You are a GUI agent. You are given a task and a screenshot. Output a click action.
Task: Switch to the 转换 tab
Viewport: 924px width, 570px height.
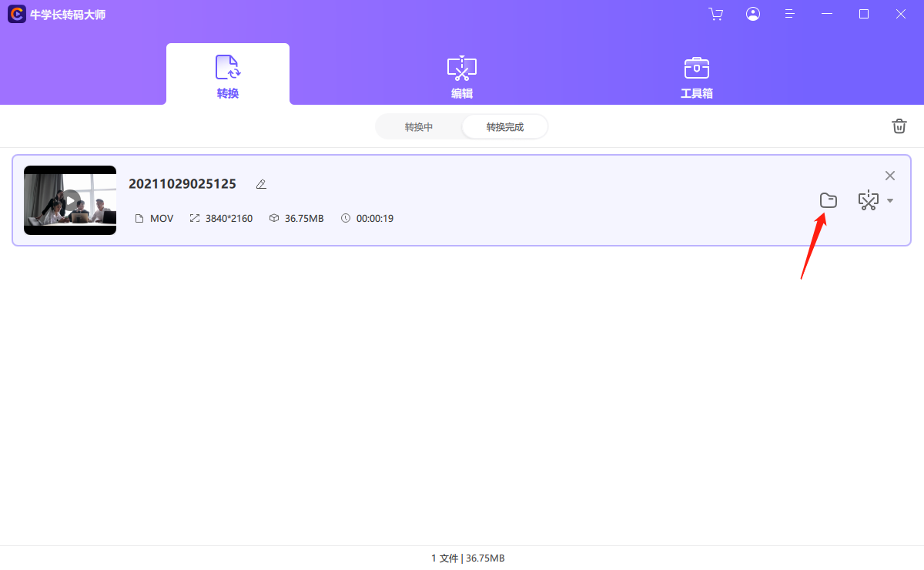[x=228, y=75]
